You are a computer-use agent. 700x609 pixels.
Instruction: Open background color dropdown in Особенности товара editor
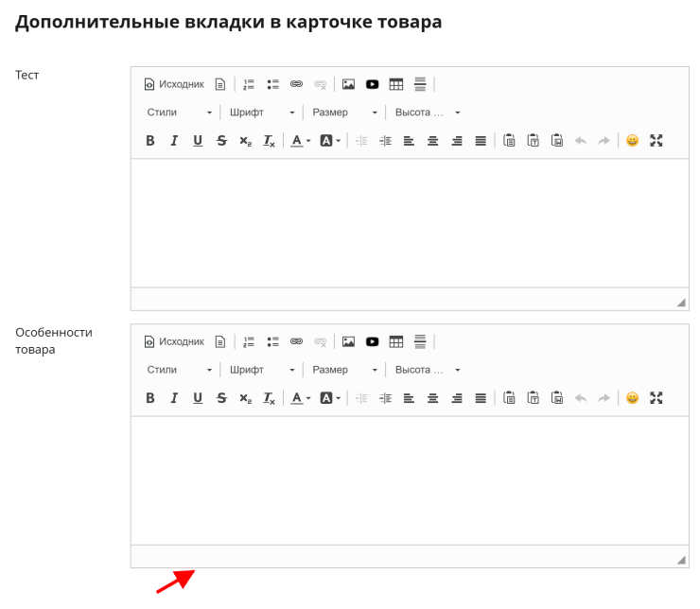click(330, 398)
